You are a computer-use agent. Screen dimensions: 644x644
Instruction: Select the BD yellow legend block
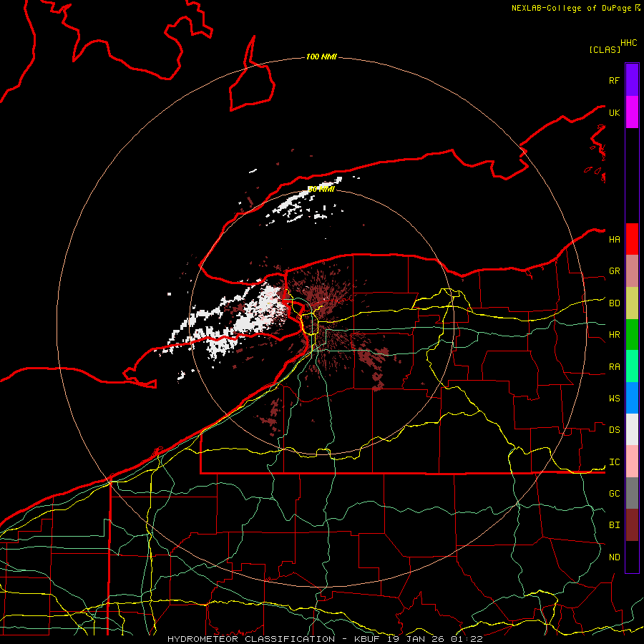click(632, 303)
